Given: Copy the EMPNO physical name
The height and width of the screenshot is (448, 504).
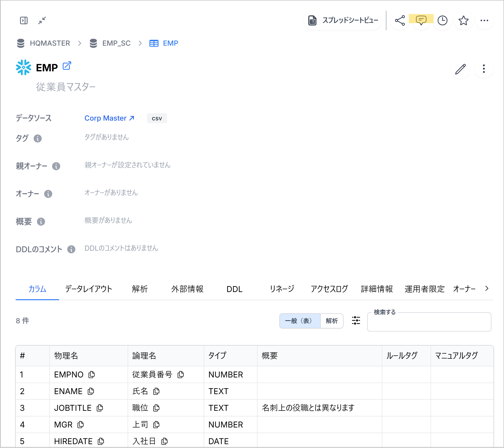Looking at the screenshot, I should (x=92, y=375).
